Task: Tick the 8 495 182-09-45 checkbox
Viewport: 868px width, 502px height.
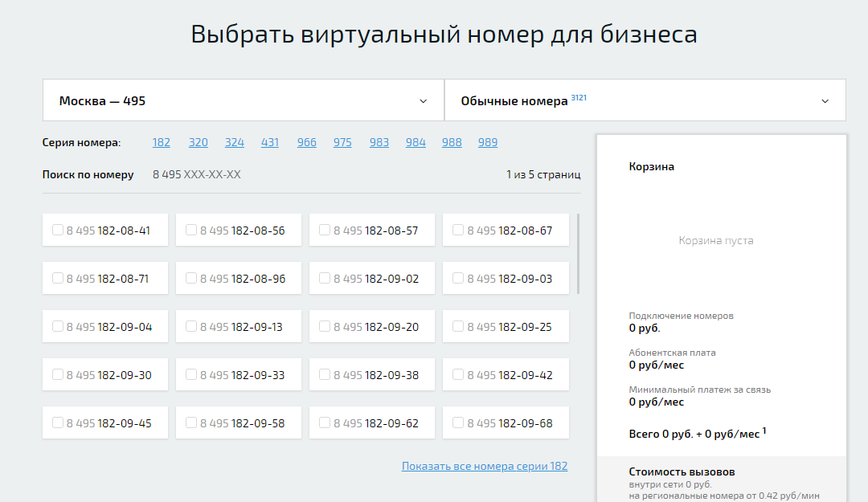Action: tap(57, 422)
